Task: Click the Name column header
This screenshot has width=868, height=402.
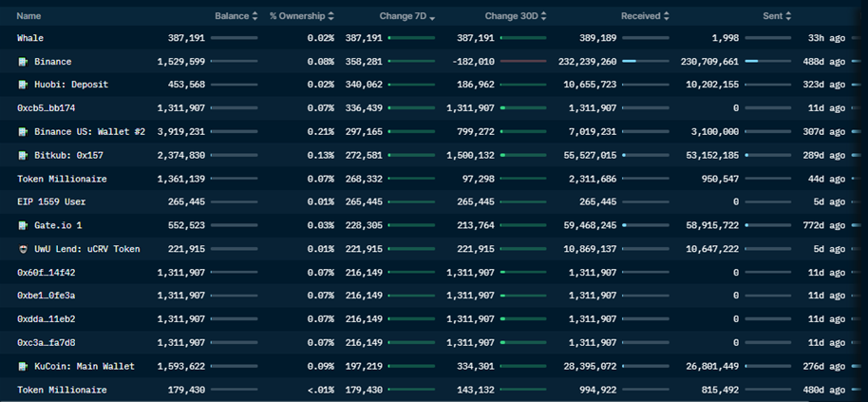Action: [28, 16]
